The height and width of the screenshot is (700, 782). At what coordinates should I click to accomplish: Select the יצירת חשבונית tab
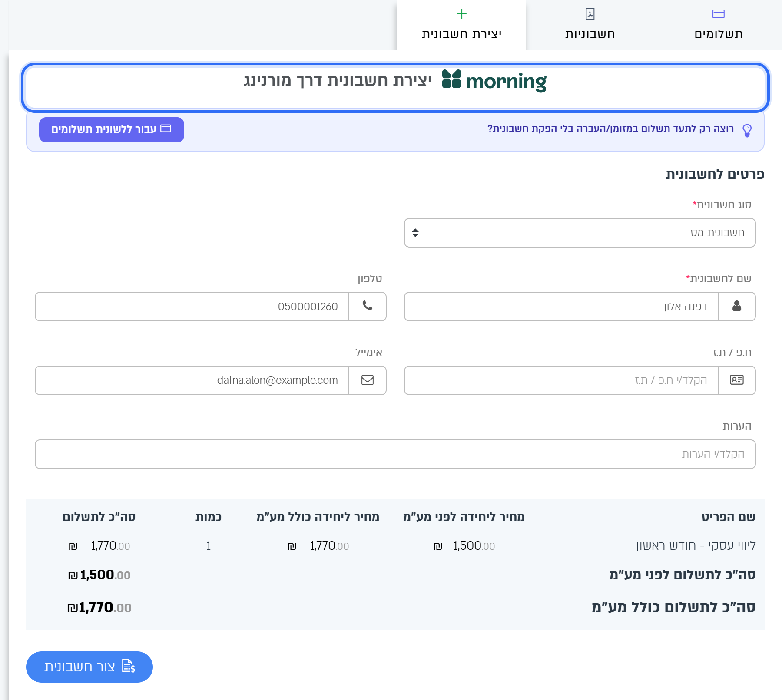click(461, 25)
